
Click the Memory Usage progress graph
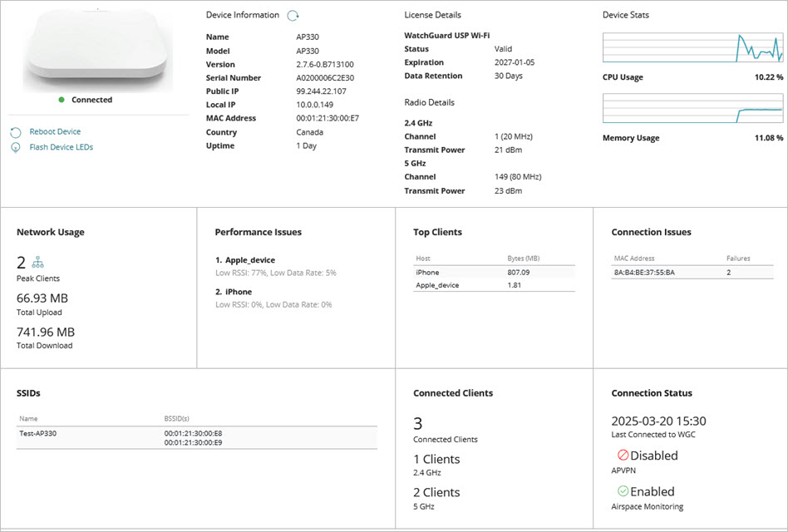click(x=693, y=108)
